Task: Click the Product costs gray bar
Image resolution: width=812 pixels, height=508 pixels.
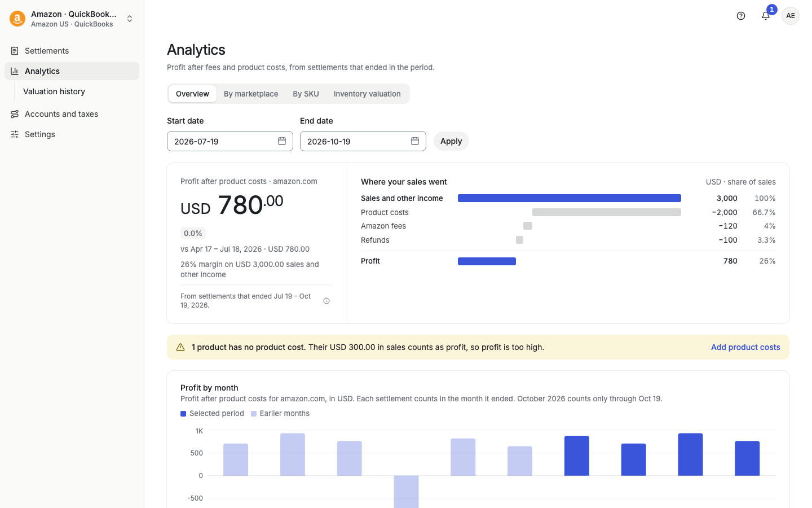Action: 607,212
